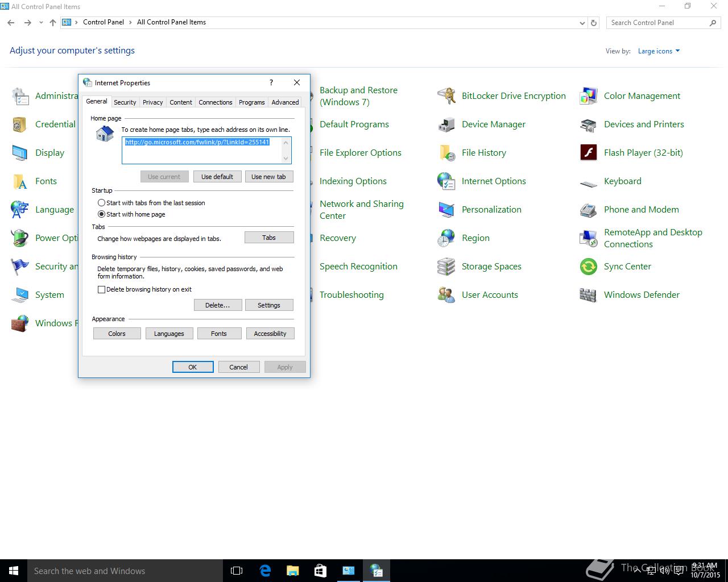728x582 pixels.
Task: Click the Language icon
Action: pos(20,210)
